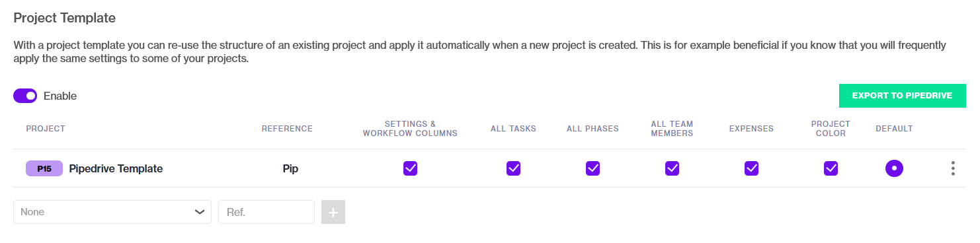Screen dimensions: 980x243
Task: Click the Pipedrive Template project name
Action: (116, 168)
